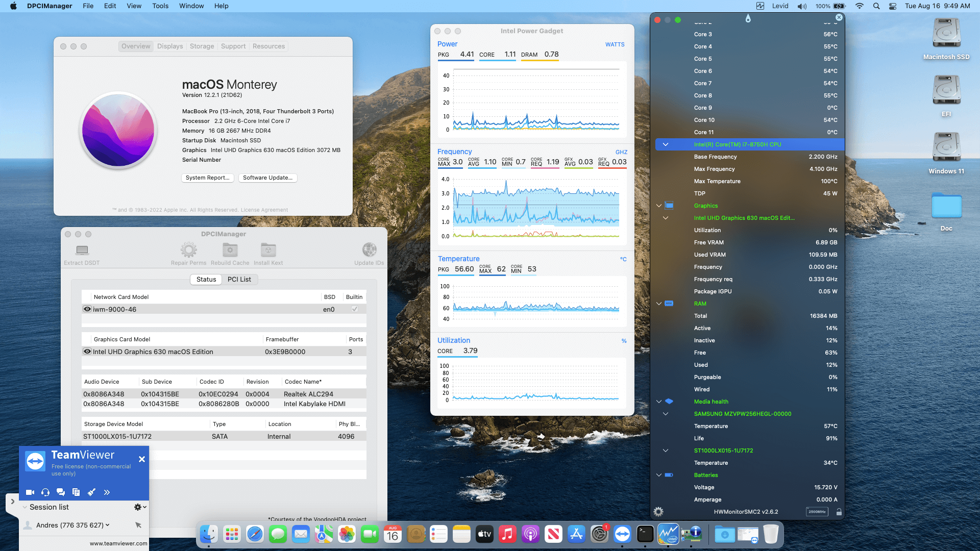The height and width of the screenshot is (551, 980).
Task: Click remote control cursor icon for Andres
Action: coord(138,525)
